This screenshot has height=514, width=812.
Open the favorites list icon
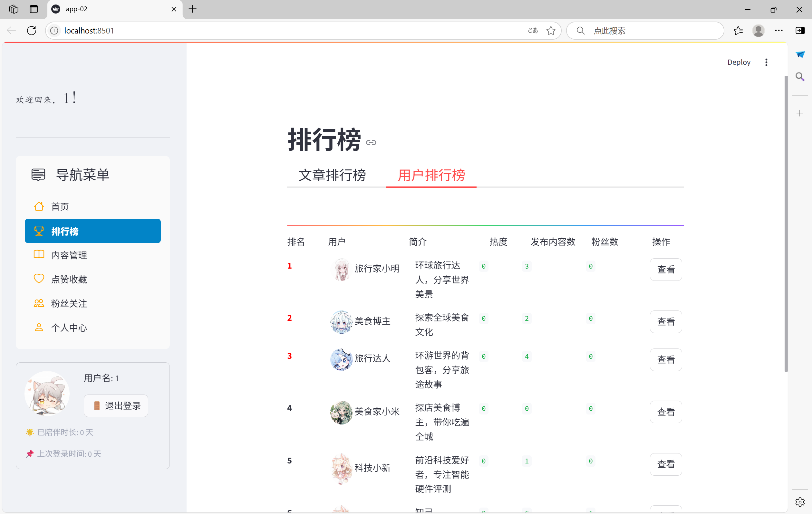(x=738, y=31)
